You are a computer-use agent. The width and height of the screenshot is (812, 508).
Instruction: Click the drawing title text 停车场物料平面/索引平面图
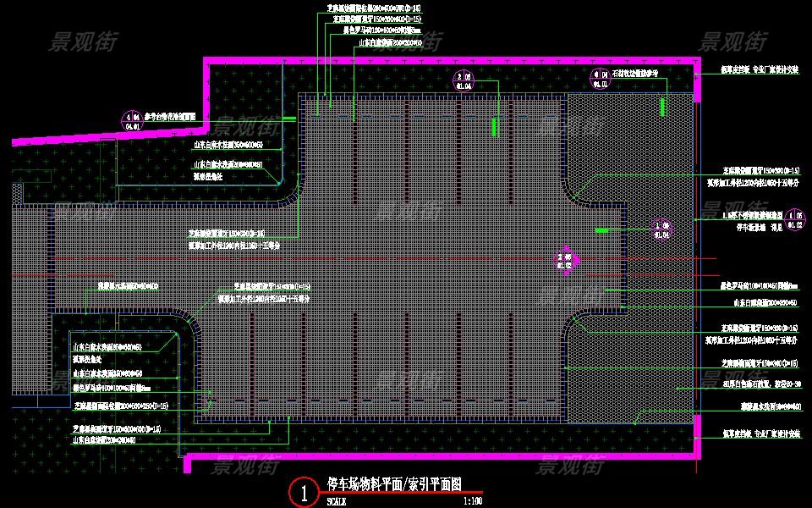pyautogui.click(x=394, y=483)
